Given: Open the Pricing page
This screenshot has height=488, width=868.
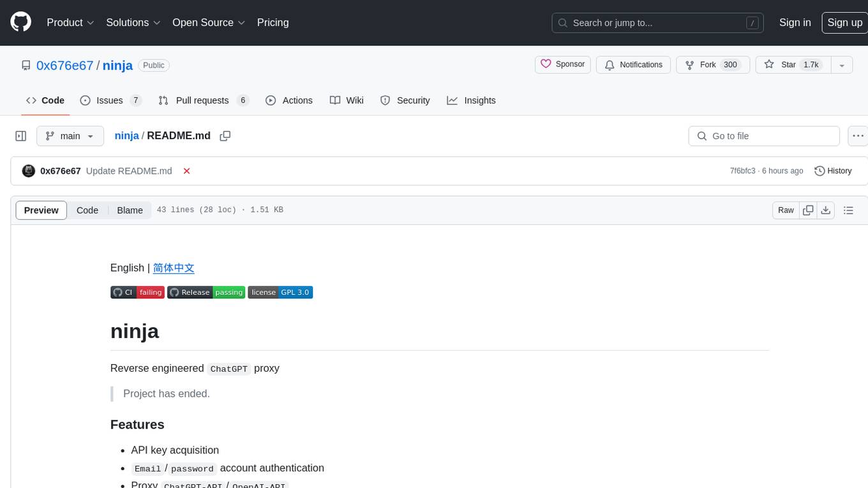Looking at the screenshot, I should tap(273, 22).
